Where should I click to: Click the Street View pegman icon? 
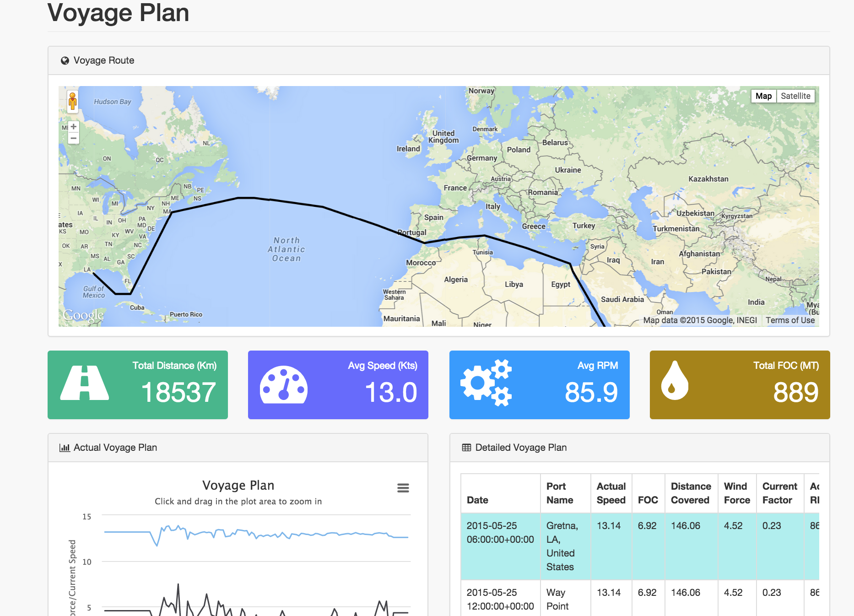[72, 102]
